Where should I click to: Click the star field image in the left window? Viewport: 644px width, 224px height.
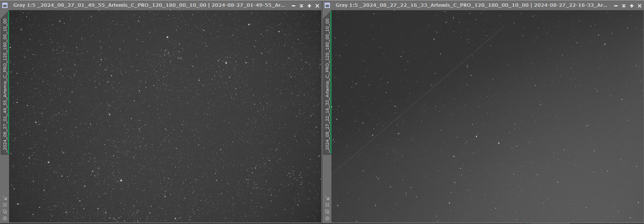click(165, 116)
